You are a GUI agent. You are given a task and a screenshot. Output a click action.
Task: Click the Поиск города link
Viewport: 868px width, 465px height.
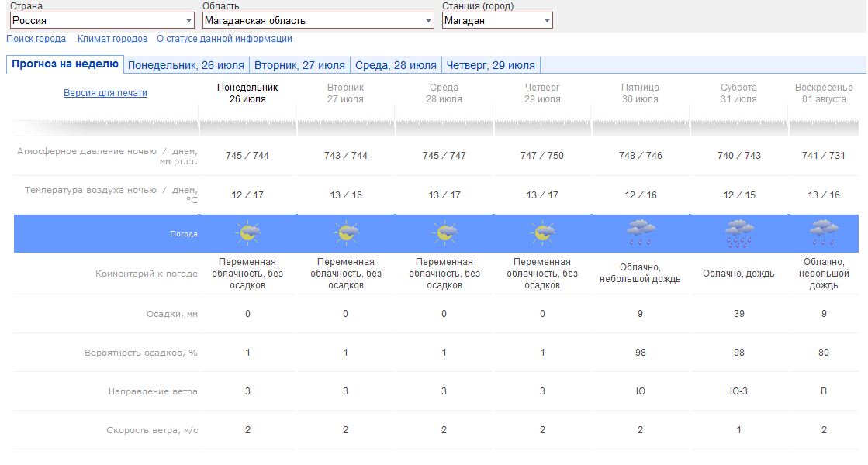(36, 39)
